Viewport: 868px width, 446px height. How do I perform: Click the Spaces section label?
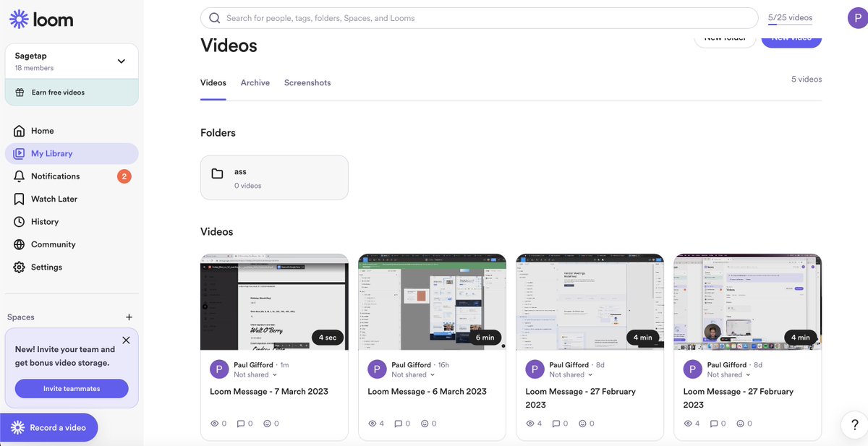[x=21, y=317]
